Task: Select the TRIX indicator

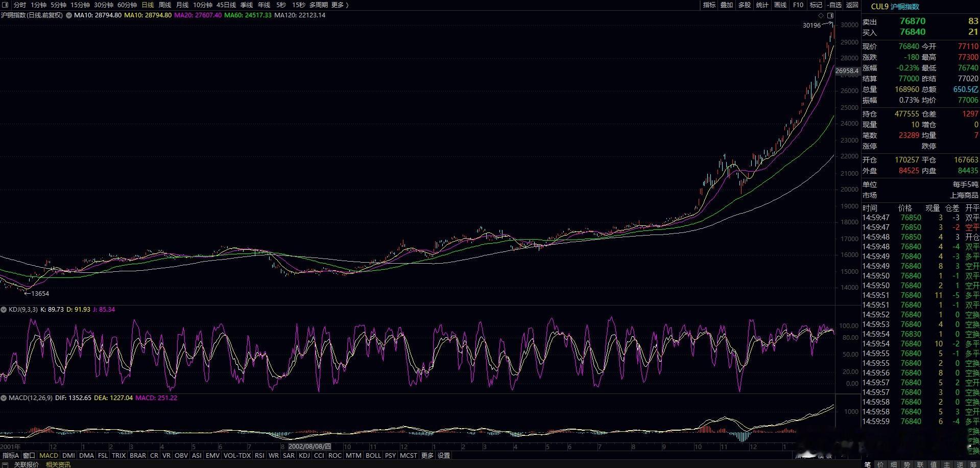Action: point(119,455)
